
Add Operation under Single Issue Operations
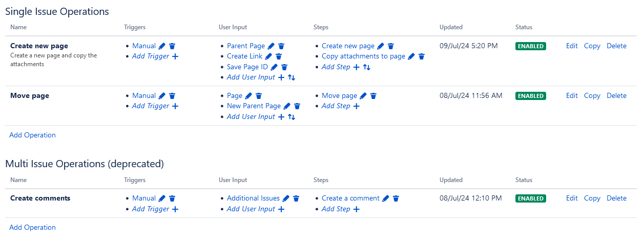click(x=32, y=135)
